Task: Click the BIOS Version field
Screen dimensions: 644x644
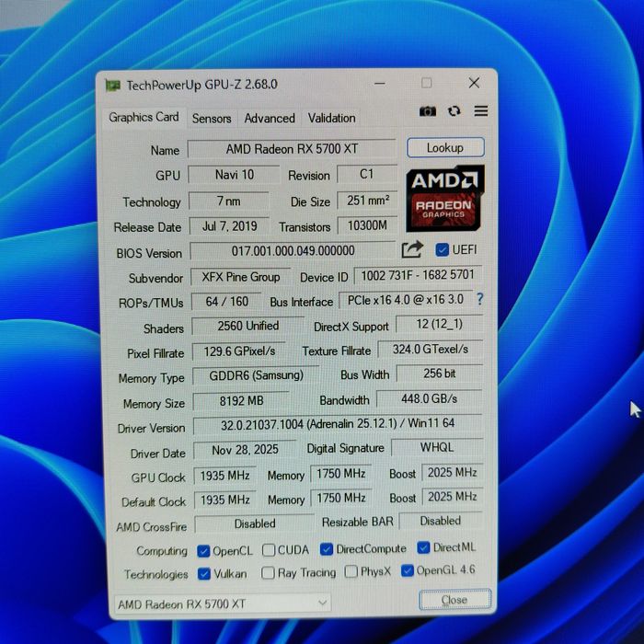Action: pyautogui.click(x=293, y=251)
